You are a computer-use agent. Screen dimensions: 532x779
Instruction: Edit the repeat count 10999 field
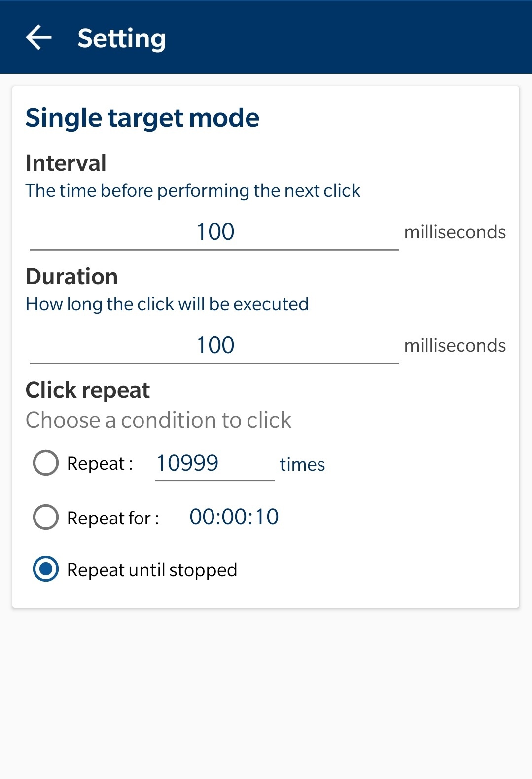click(x=214, y=464)
